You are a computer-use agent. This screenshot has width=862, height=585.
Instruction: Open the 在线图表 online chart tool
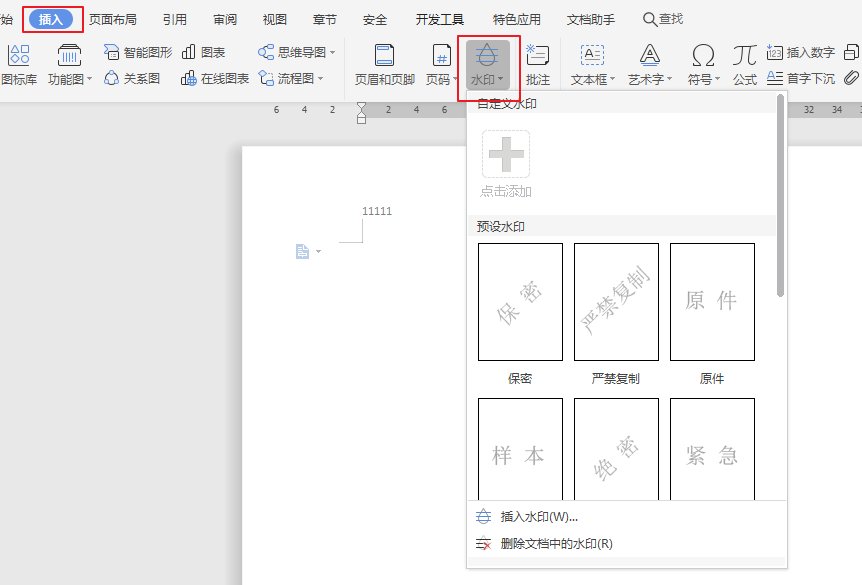pos(222,79)
